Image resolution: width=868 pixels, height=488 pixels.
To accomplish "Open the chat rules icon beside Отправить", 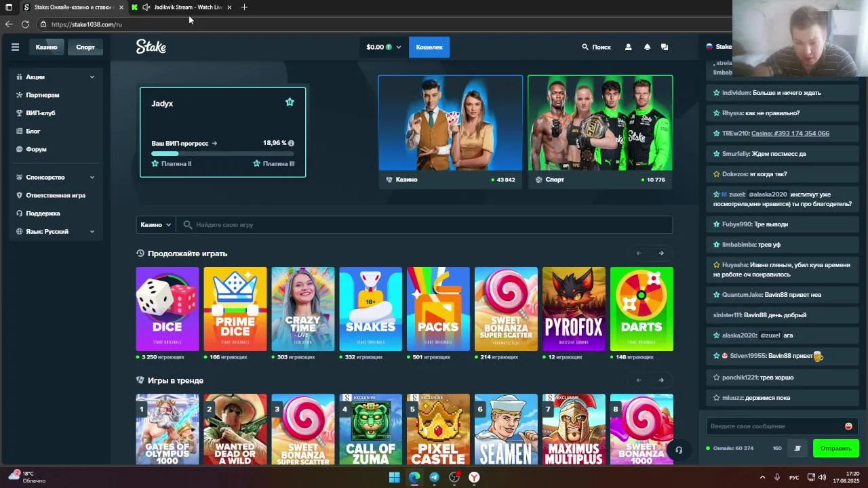I will [797, 448].
